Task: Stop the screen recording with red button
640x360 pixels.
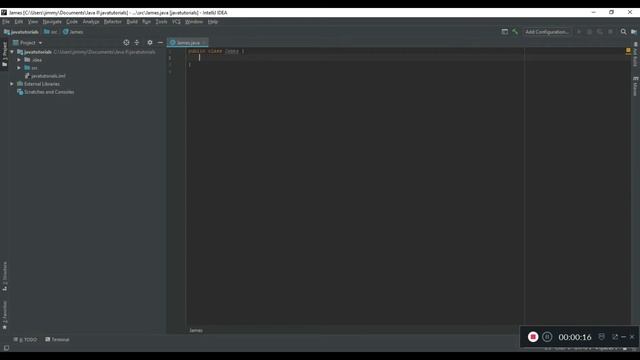Action: [x=533, y=337]
